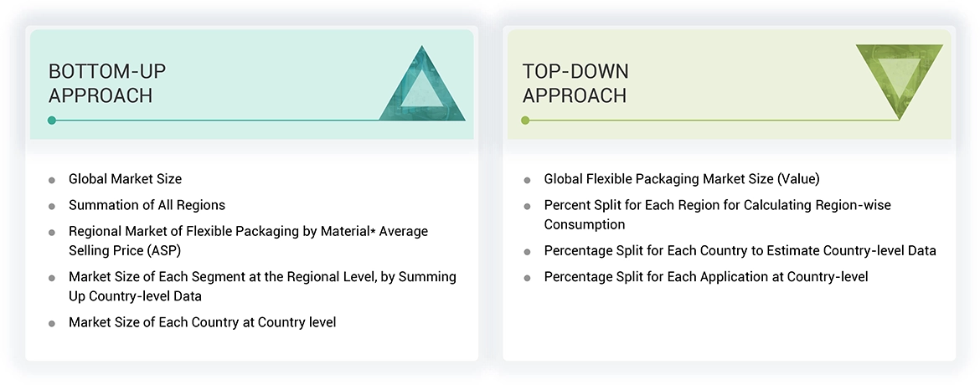Select the Top-Down Approach heading
980x385 pixels.
[x=575, y=83]
